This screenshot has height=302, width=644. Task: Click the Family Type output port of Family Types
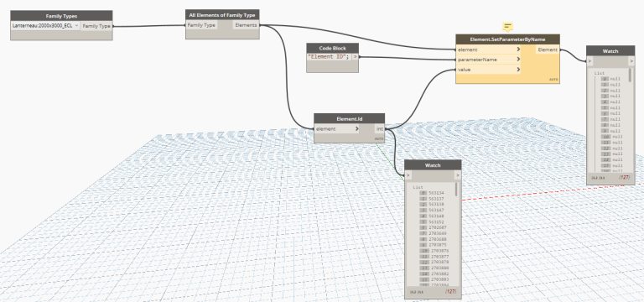point(96,25)
